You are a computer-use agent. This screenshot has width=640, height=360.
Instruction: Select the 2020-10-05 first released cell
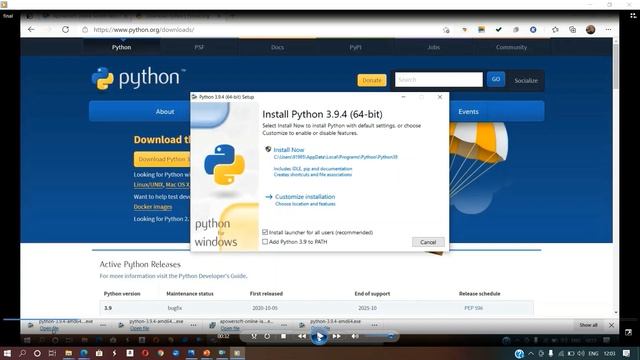point(265,308)
